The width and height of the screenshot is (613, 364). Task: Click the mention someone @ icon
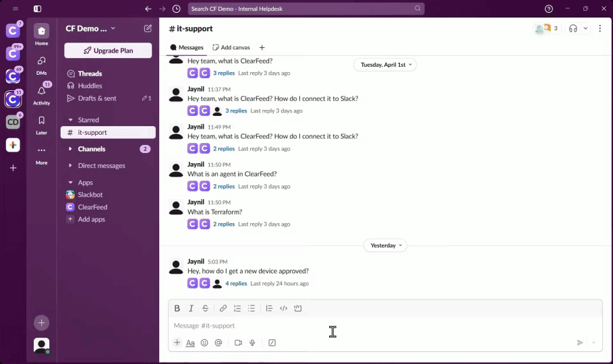coord(218,342)
